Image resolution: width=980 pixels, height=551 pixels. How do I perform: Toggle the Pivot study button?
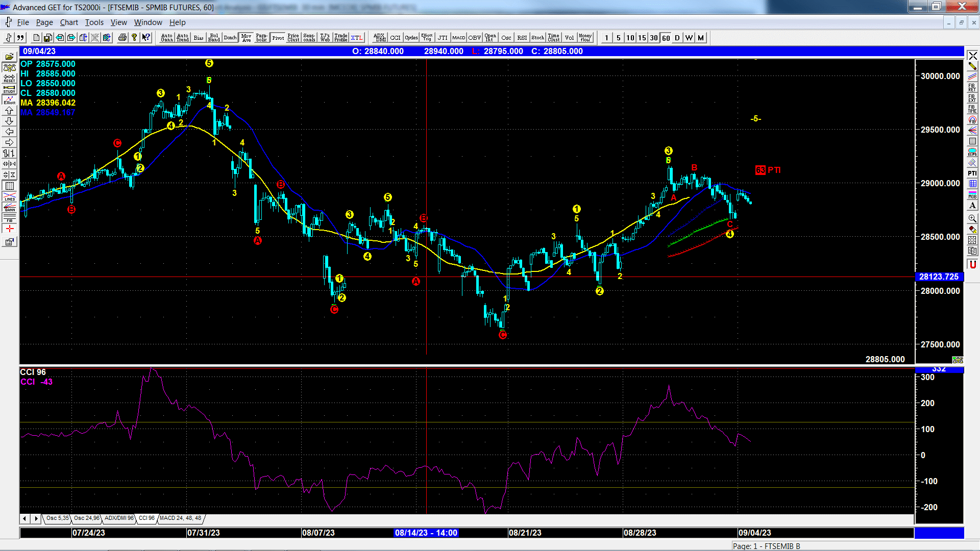[278, 38]
